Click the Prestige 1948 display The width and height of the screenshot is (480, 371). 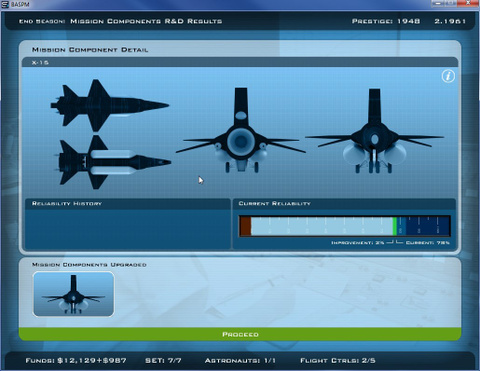tap(386, 21)
